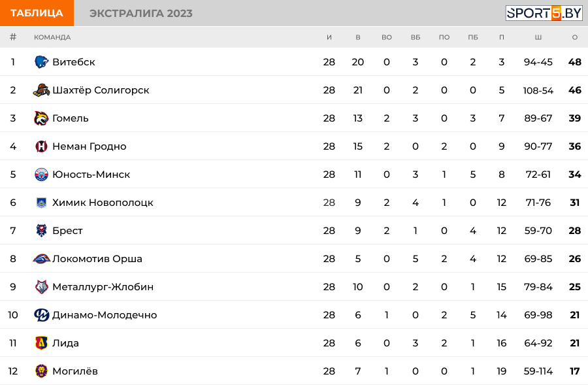Open the Металлург-Жлобин team link
Screen dimensions: 588x385
[x=103, y=287]
